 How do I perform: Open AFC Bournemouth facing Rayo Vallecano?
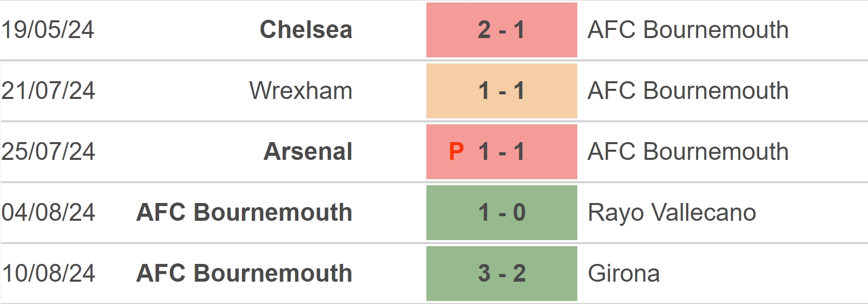point(244,213)
